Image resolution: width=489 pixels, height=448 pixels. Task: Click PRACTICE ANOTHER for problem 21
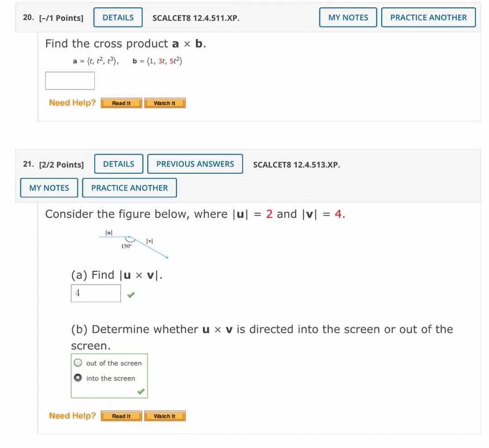[129, 187]
